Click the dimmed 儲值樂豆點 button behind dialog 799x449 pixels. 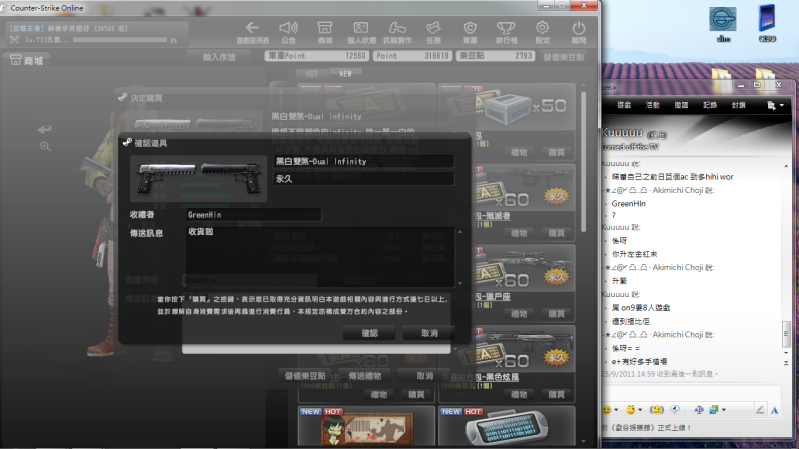pos(305,376)
